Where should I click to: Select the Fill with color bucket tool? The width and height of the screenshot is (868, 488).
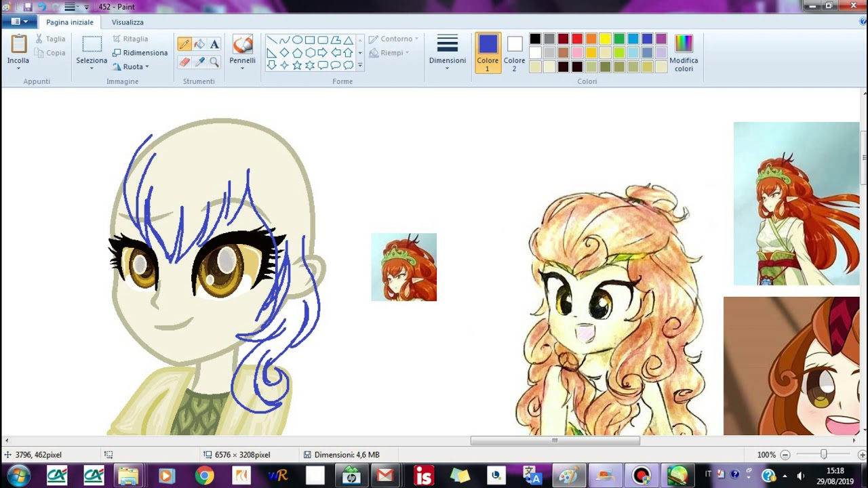click(199, 45)
